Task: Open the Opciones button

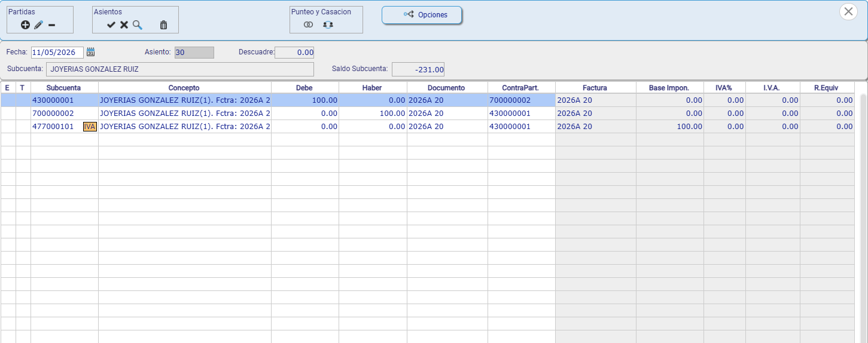Action: pos(422,15)
